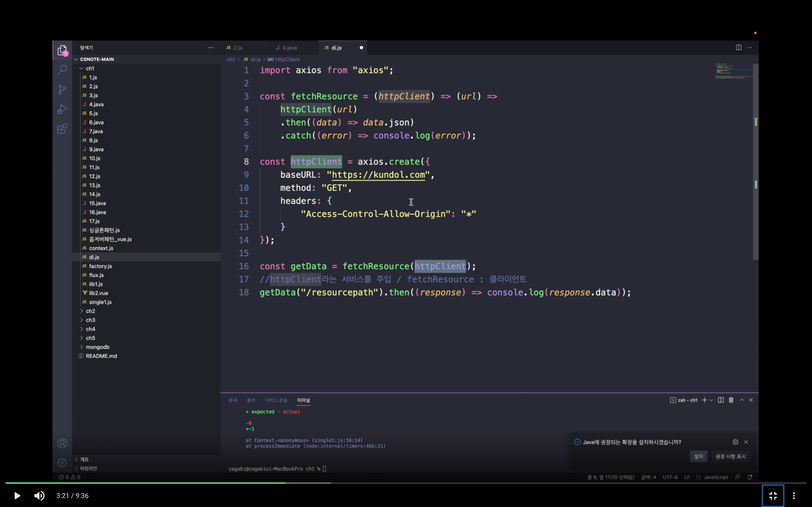Switch to the 2.js editor tab
The height and width of the screenshot is (507, 812).
(238, 48)
